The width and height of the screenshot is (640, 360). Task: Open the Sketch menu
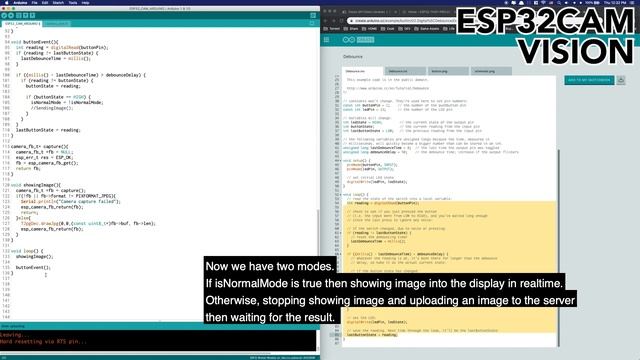click(x=58, y=2)
